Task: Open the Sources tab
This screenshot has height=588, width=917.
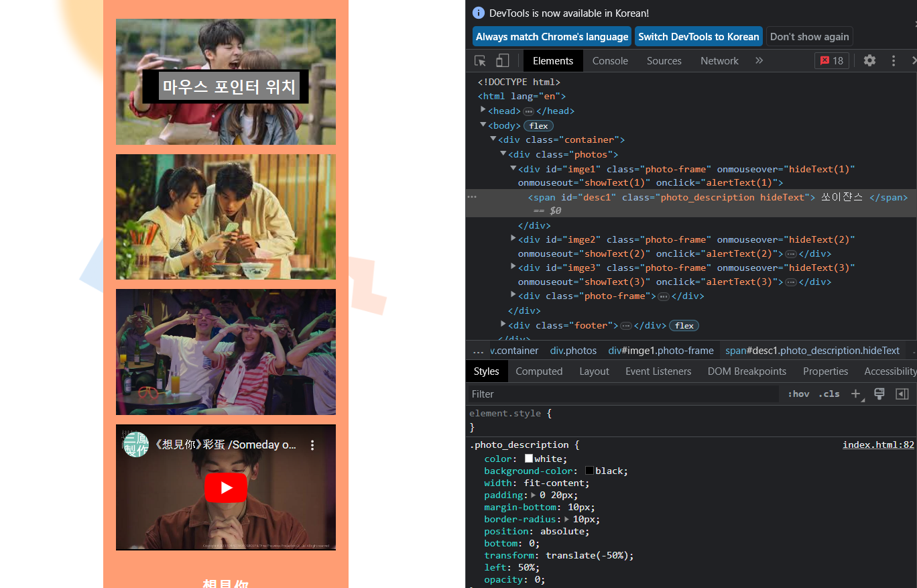Action: tap(664, 61)
